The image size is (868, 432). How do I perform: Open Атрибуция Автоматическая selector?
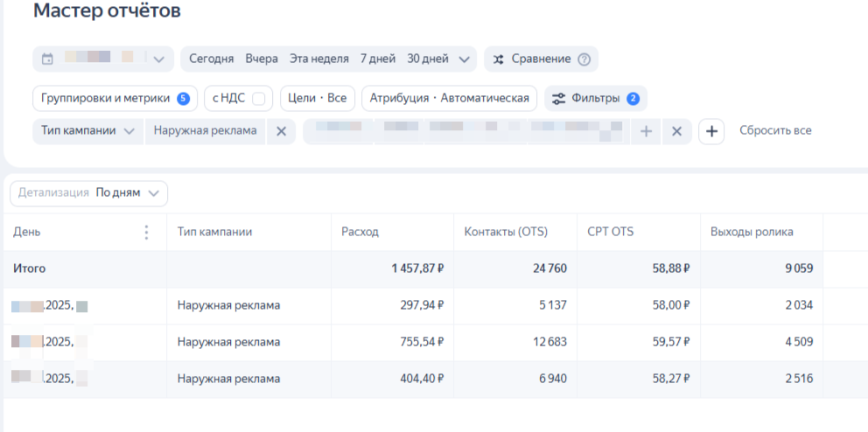point(450,98)
